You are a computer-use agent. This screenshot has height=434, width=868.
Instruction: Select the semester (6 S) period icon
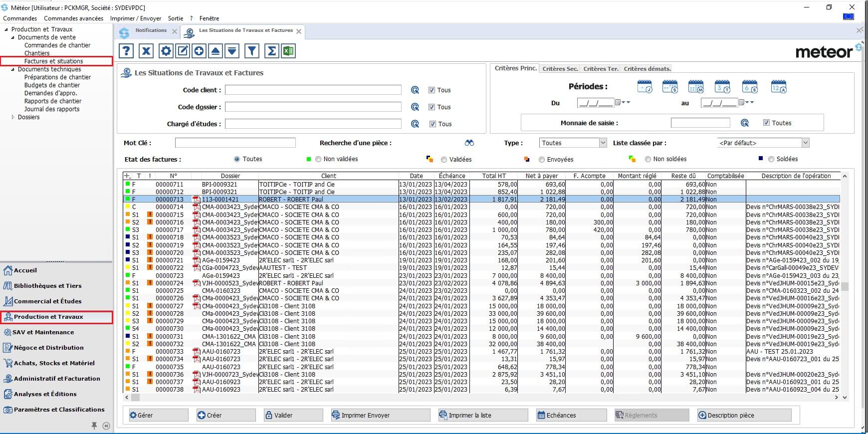(750, 87)
